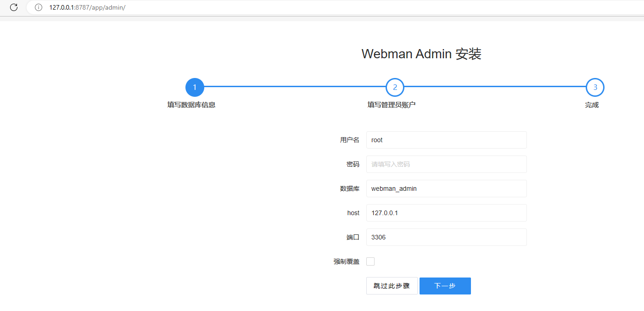
Task: Click the 强制覆盖 label text
Action: point(347,261)
